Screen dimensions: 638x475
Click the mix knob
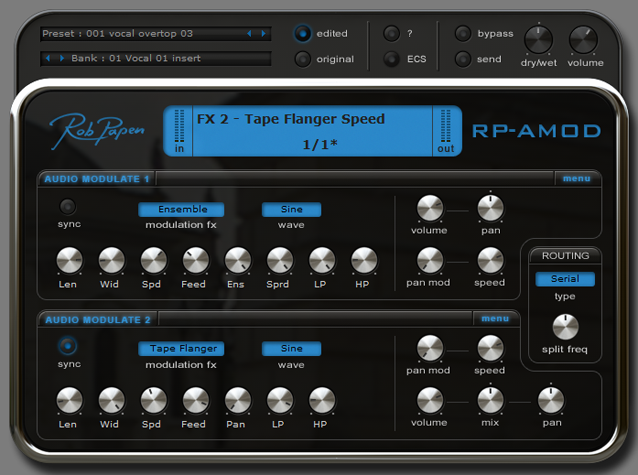(490, 401)
